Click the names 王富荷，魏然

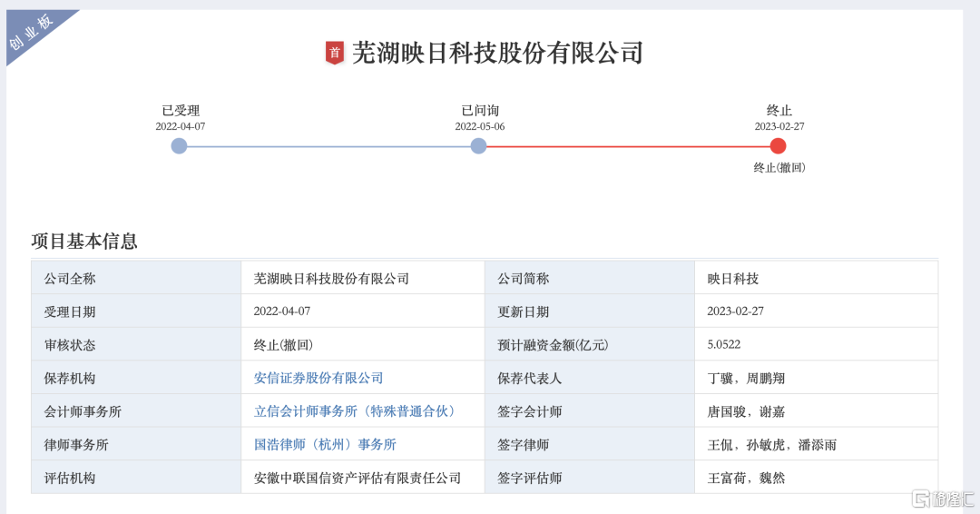746,478
